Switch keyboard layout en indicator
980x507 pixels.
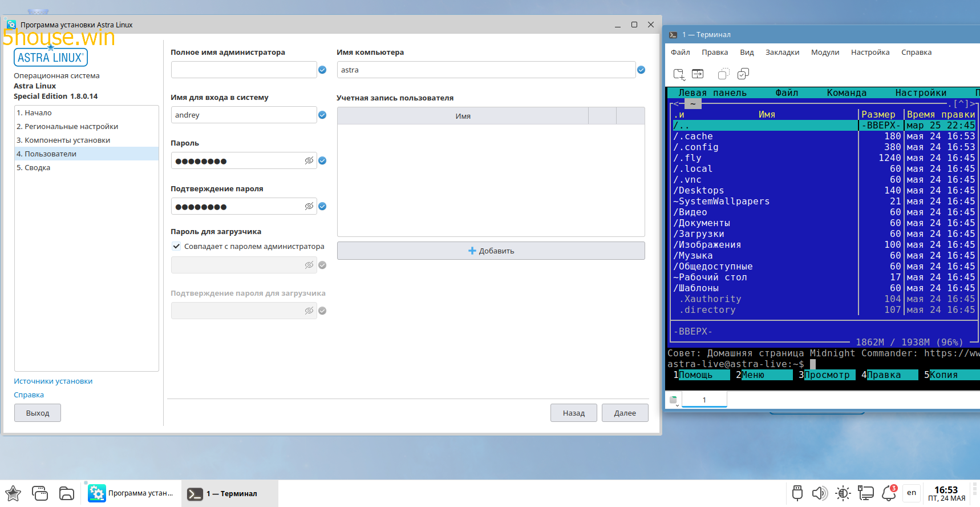coord(912,493)
